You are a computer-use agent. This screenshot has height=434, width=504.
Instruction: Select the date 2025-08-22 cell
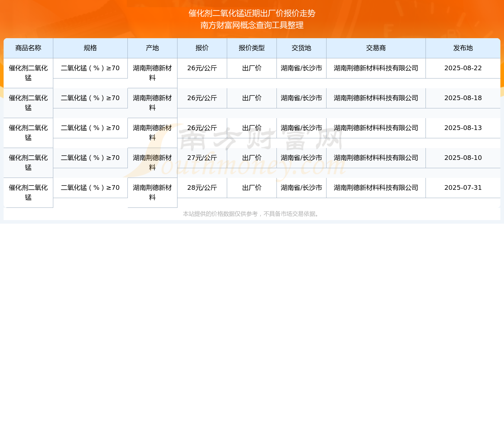coord(463,68)
